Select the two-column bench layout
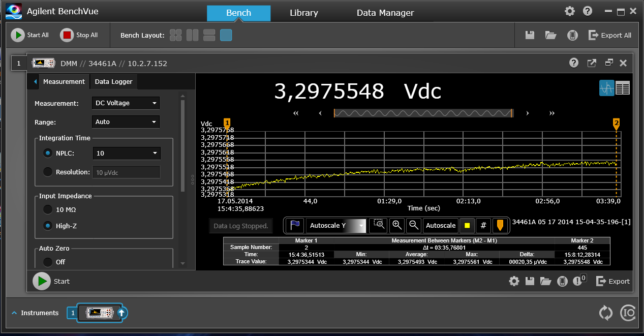This screenshot has height=336, width=644. coord(193,35)
